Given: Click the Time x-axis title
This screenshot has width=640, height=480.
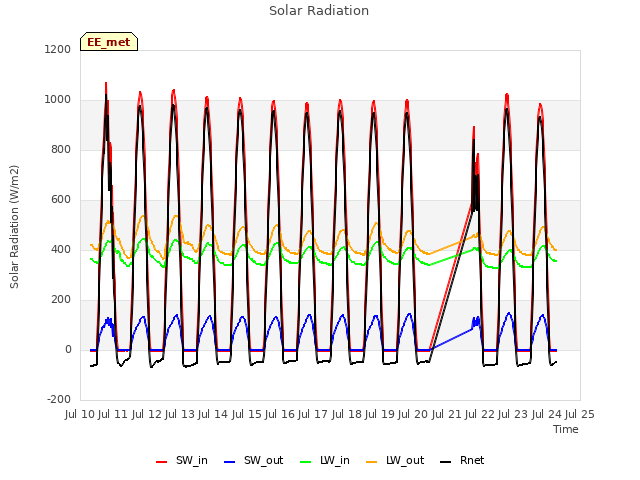Looking at the screenshot, I should coord(566,429).
